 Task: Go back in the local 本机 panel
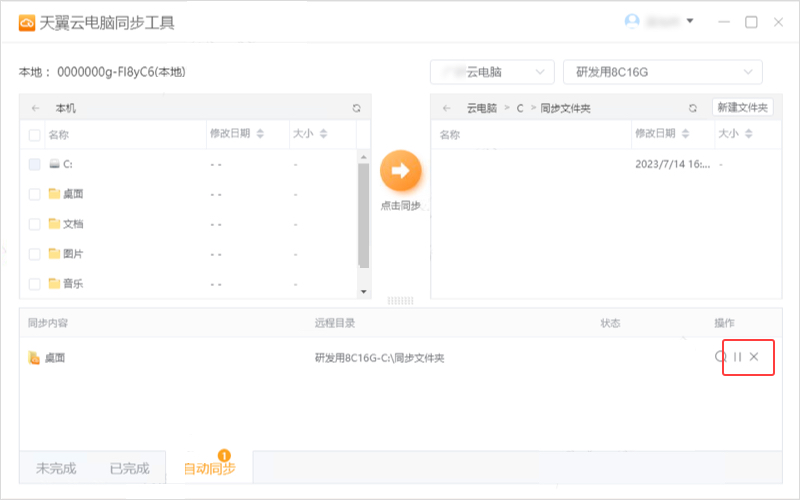tap(36, 108)
